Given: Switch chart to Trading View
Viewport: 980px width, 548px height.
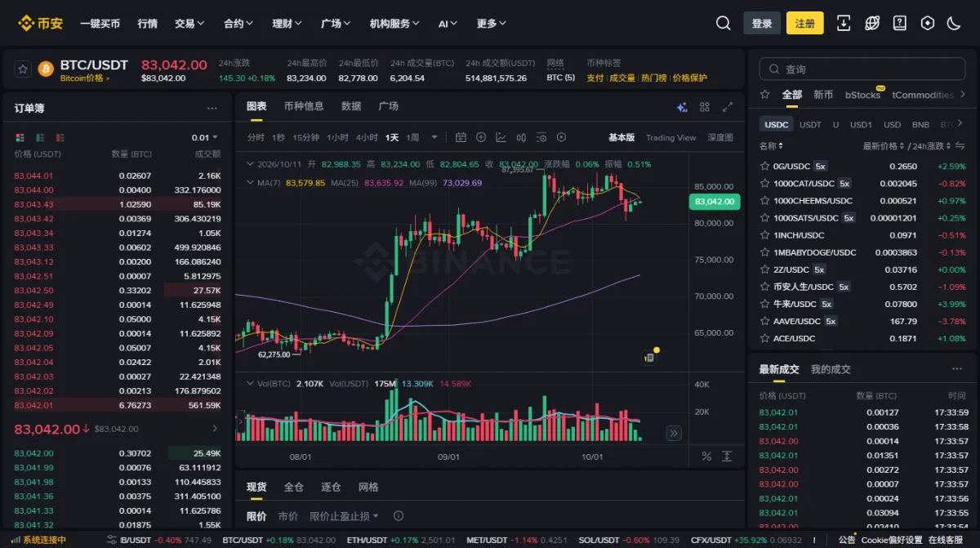Looking at the screenshot, I should tap(670, 137).
